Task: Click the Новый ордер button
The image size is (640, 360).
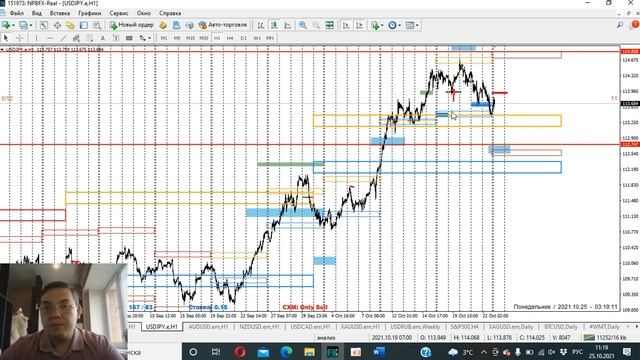Action: click(x=131, y=25)
